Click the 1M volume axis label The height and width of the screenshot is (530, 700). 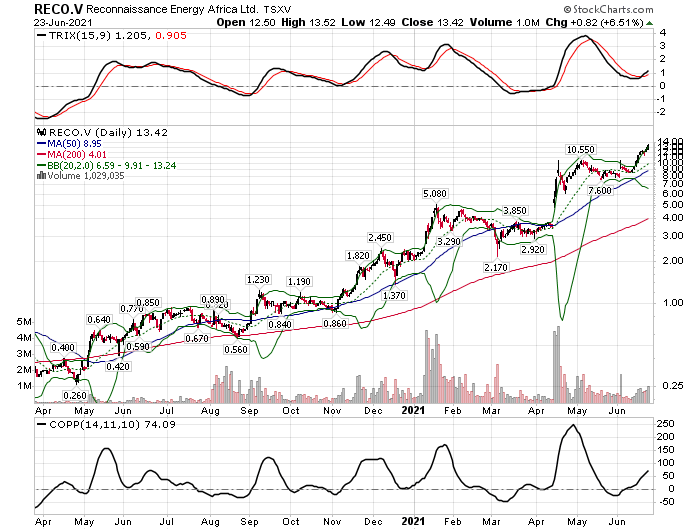24,386
